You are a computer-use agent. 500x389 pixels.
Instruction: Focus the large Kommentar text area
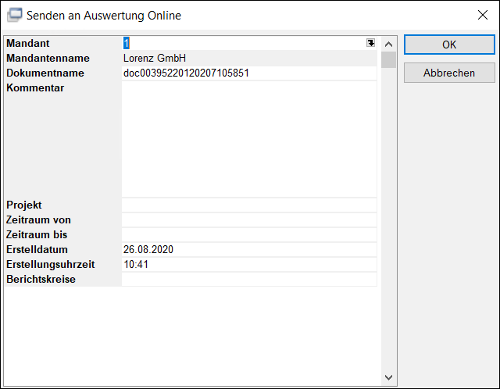coord(249,139)
